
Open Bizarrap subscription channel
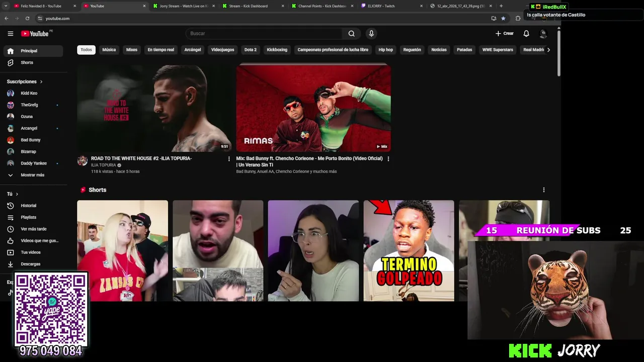tap(34, 151)
